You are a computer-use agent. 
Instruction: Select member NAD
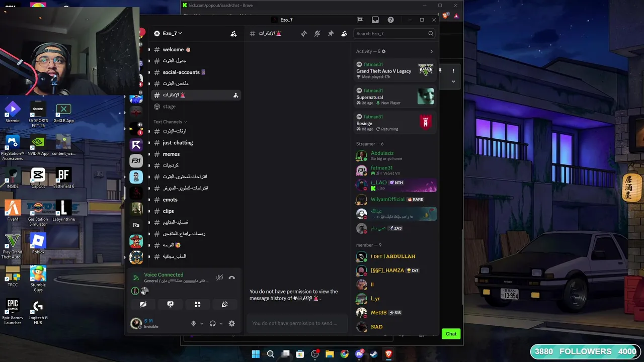point(395,327)
